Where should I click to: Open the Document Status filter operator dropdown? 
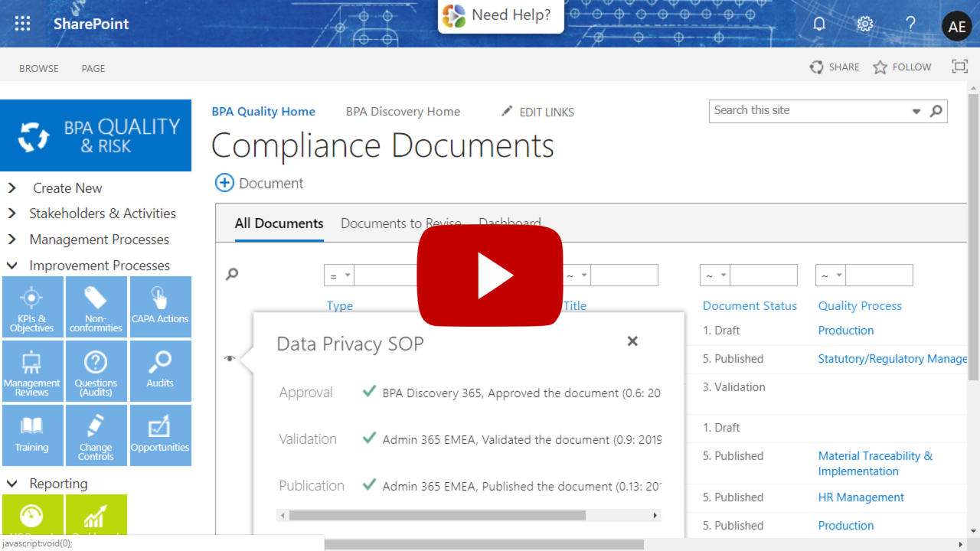pos(714,275)
